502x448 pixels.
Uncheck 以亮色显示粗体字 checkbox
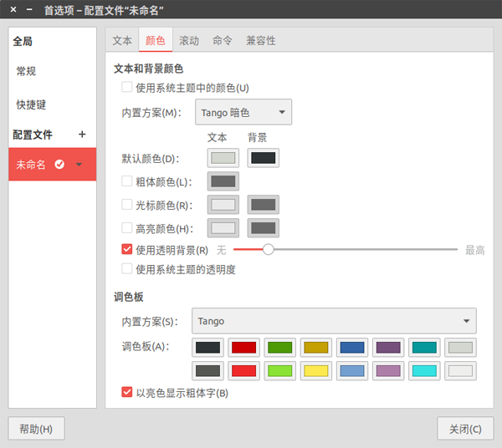[127, 392]
